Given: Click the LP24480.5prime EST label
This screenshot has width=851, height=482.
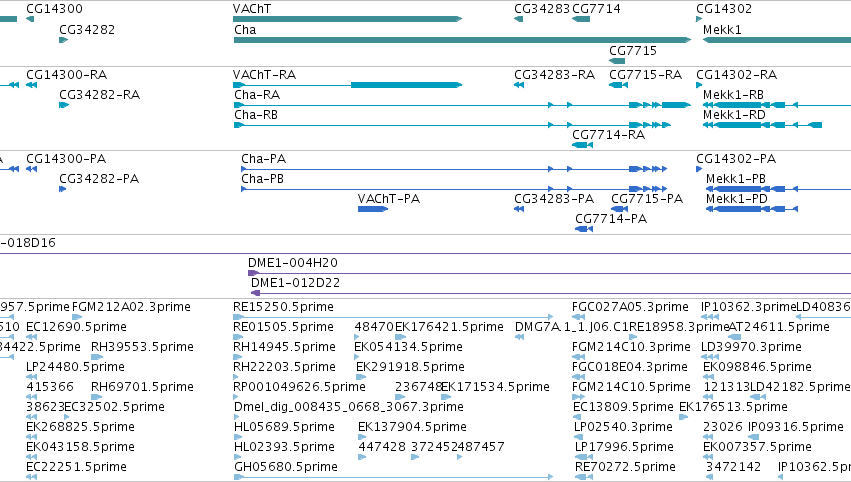Looking at the screenshot, I should pyautogui.click(x=75, y=367).
